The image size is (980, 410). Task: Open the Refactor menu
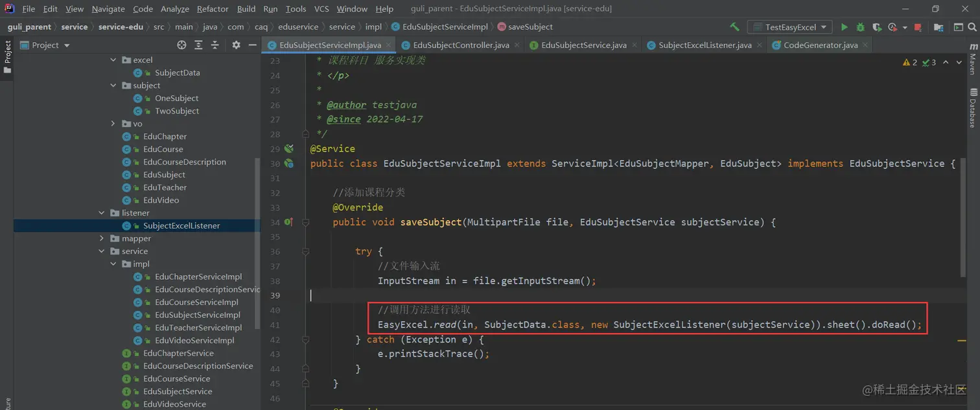(213, 8)
